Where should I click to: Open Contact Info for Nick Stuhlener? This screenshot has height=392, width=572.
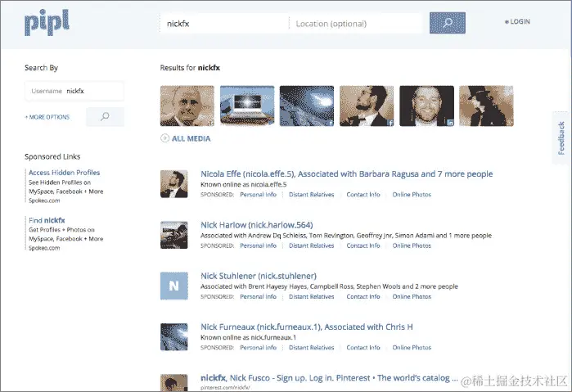363,297
